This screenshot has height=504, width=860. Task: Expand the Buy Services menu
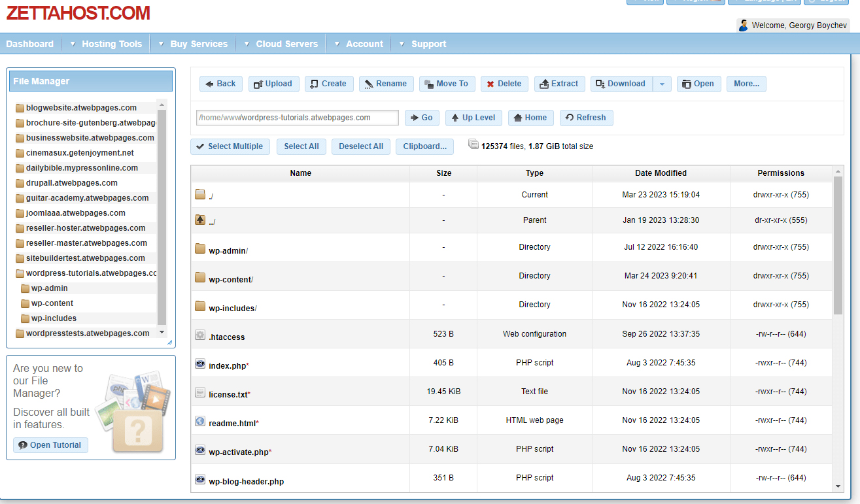click(193, 44)
